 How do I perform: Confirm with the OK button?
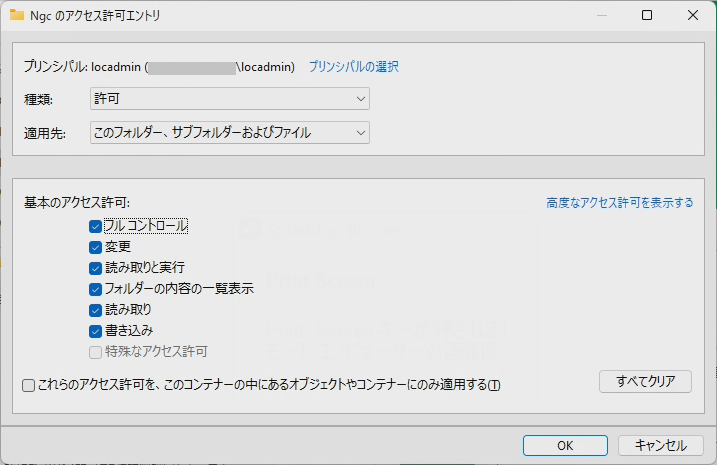point(565,445)
